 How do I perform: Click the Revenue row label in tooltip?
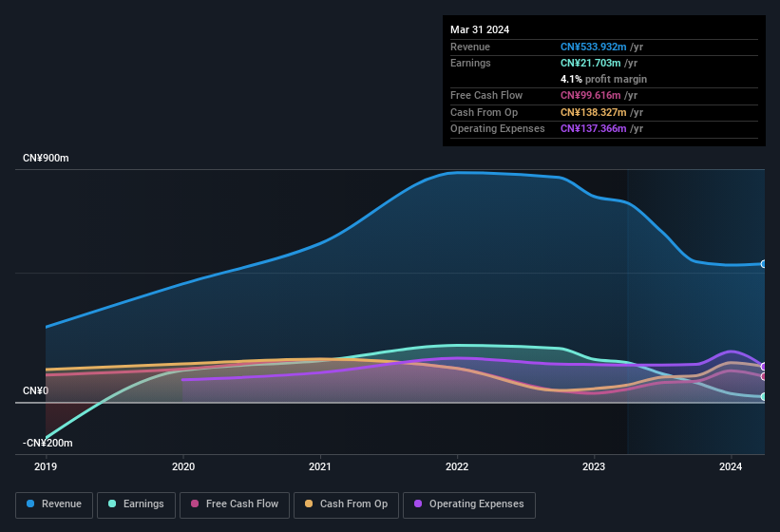(x=470, y=47)
